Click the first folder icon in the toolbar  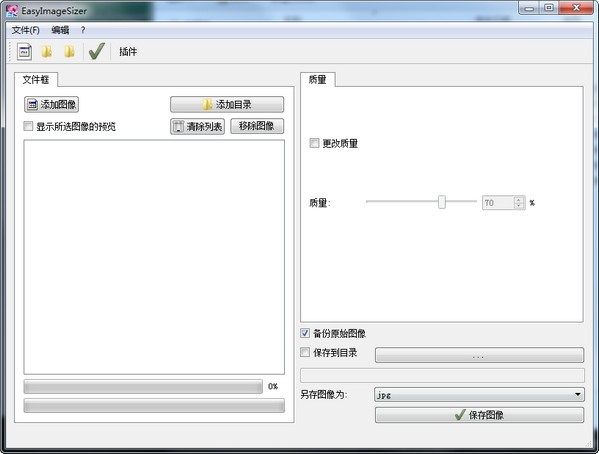[47, 52]
